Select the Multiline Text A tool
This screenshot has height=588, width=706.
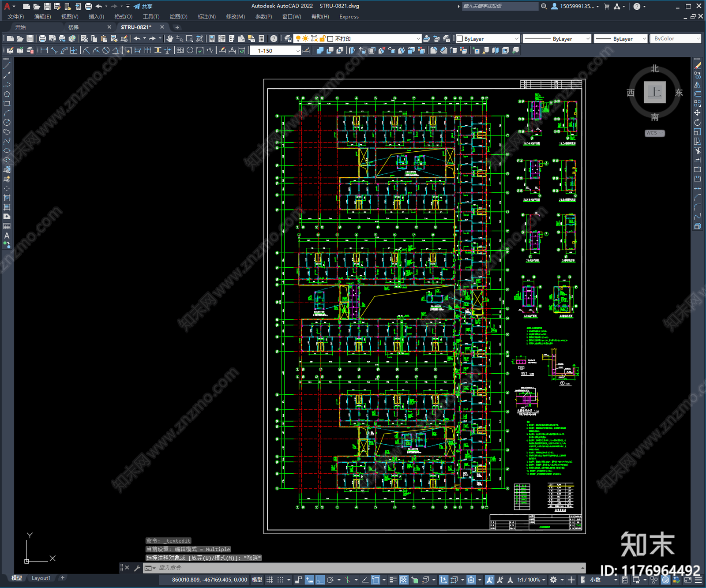tap(7, 236)
